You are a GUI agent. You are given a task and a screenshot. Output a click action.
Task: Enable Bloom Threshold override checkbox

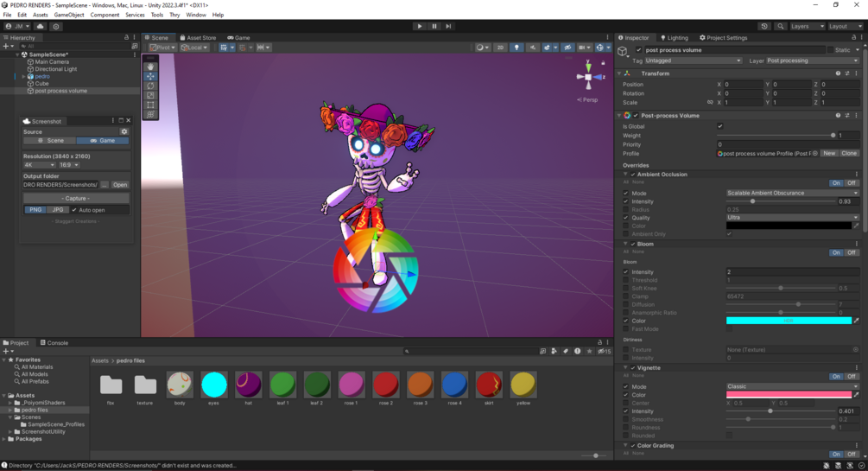click(626, 280)
